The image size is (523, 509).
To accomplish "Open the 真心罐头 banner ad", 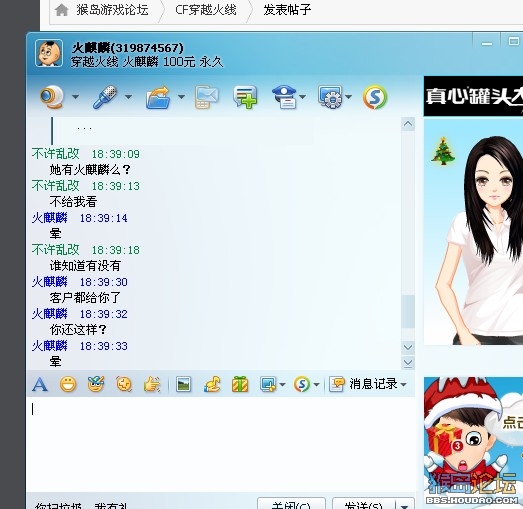I will tap(473, 96).
